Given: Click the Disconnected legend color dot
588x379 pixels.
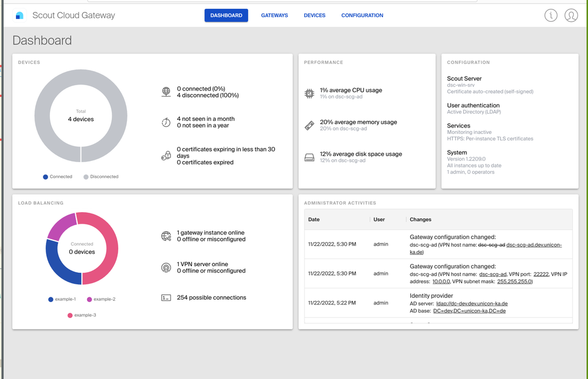Looking at the screenshot, I should (x=86, y=177).
